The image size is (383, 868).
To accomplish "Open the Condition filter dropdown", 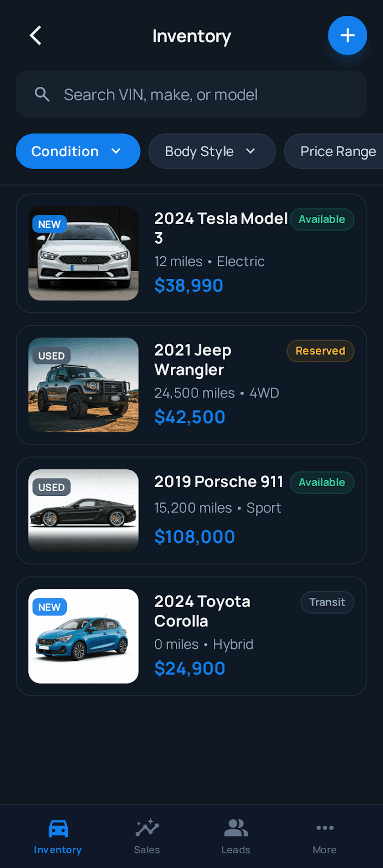I will [78, 151].
